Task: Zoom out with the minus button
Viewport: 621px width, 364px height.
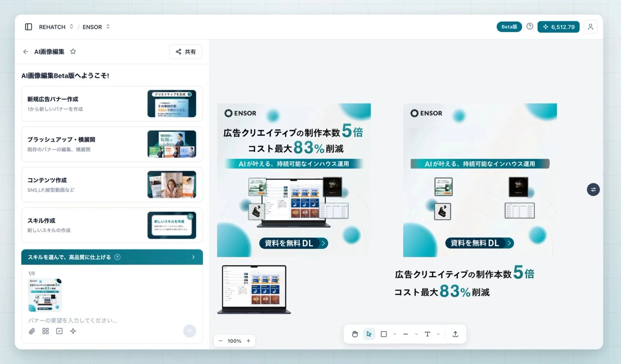Action: [220, 341]
